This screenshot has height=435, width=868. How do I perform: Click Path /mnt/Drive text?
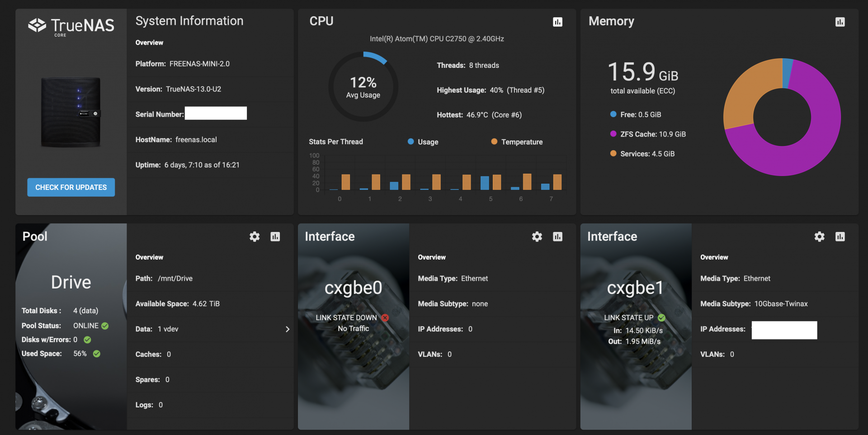164,279
